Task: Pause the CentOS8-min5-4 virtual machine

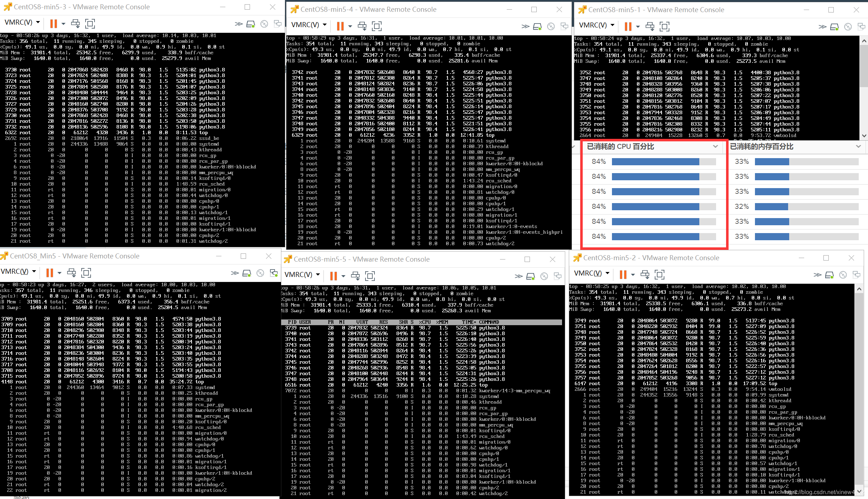Action: [x=340, y=26]
